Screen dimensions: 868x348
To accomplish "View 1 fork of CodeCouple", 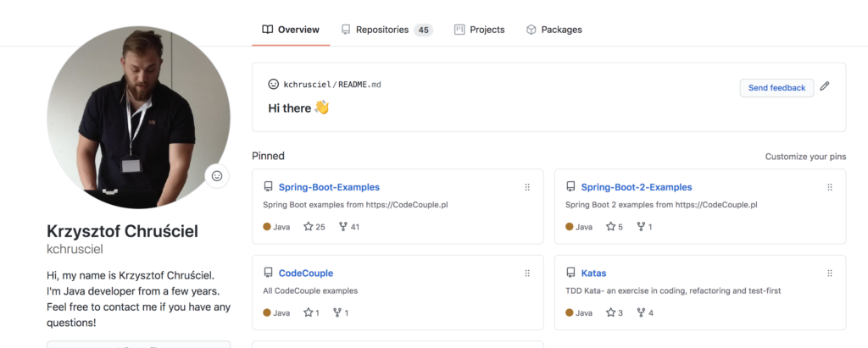I will 341,313.
